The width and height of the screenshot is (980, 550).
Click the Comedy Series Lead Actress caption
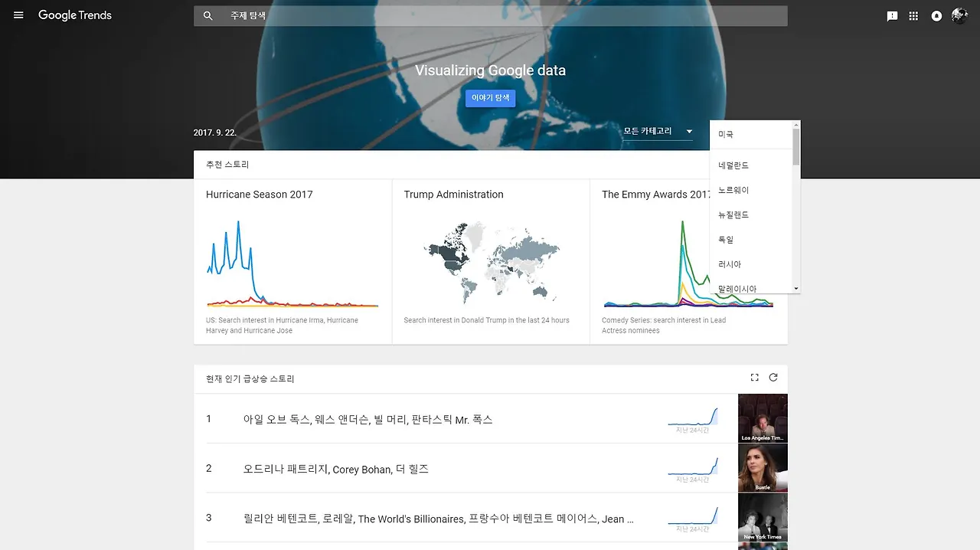click(x=664, y=326)
